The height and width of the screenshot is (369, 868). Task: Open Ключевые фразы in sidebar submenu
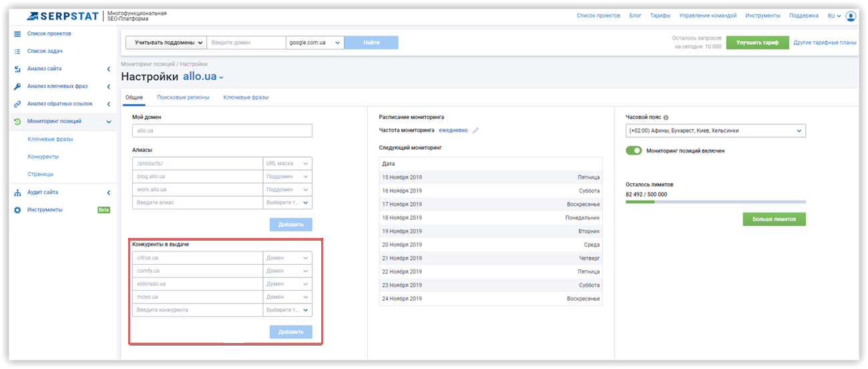(50, 139)
